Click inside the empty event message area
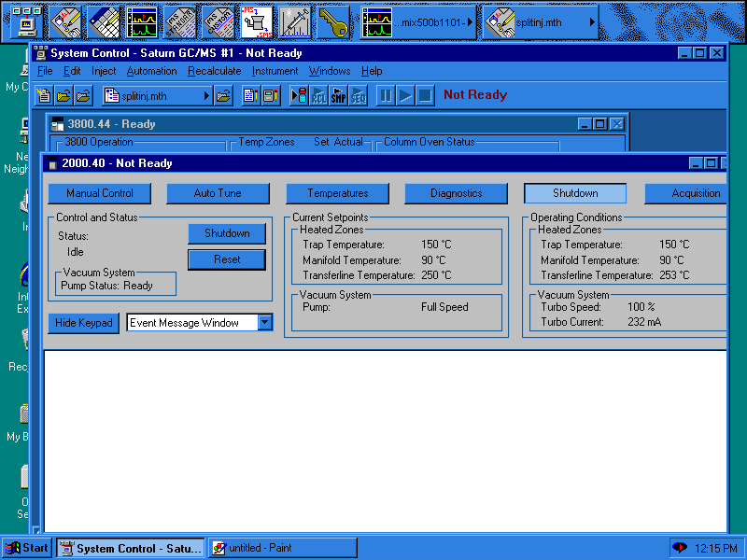 coord(386,441)
